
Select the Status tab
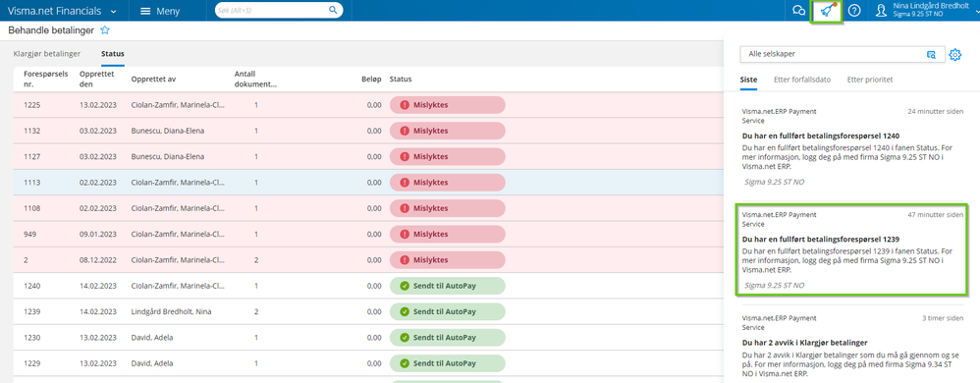(113, 54)
